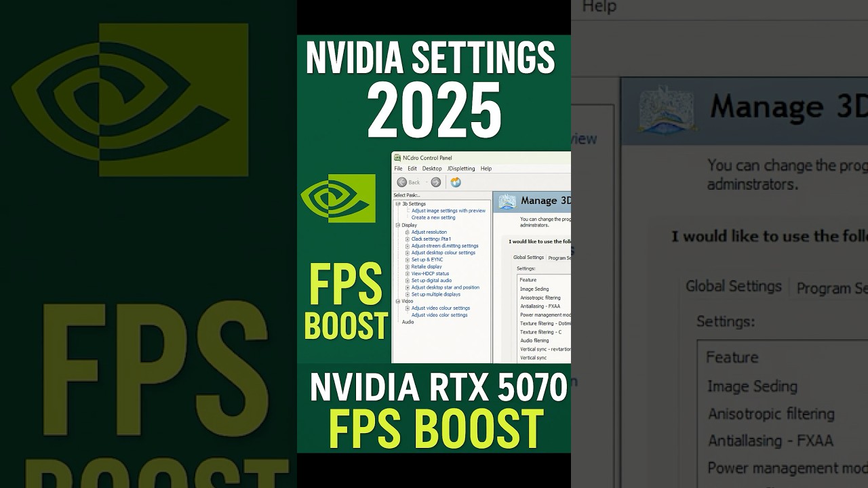868x488 pixels.
Task: Click Image Seding in enlarged background panel
Action: point(752,386)
